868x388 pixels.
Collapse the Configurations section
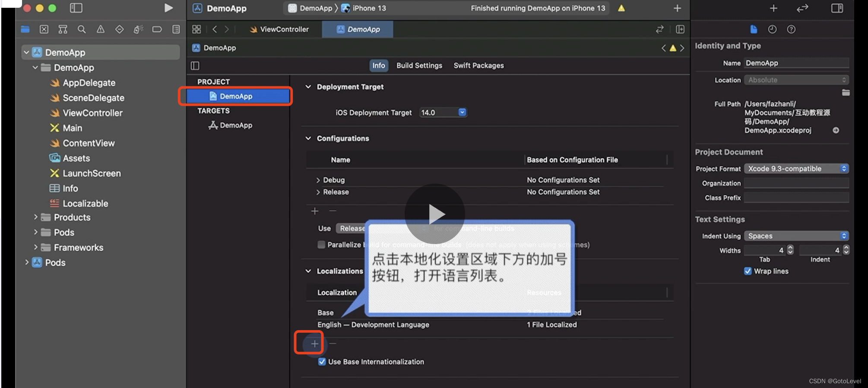pos(308,138)
